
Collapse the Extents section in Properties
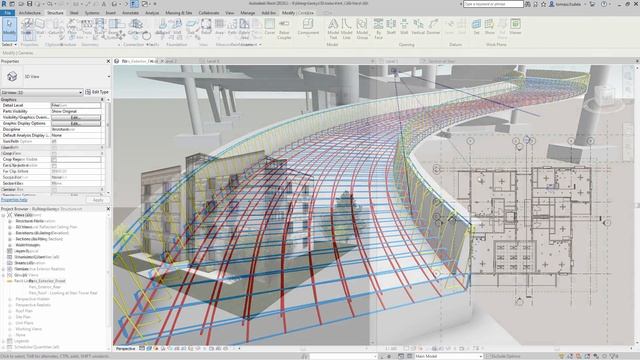point(102,147)
